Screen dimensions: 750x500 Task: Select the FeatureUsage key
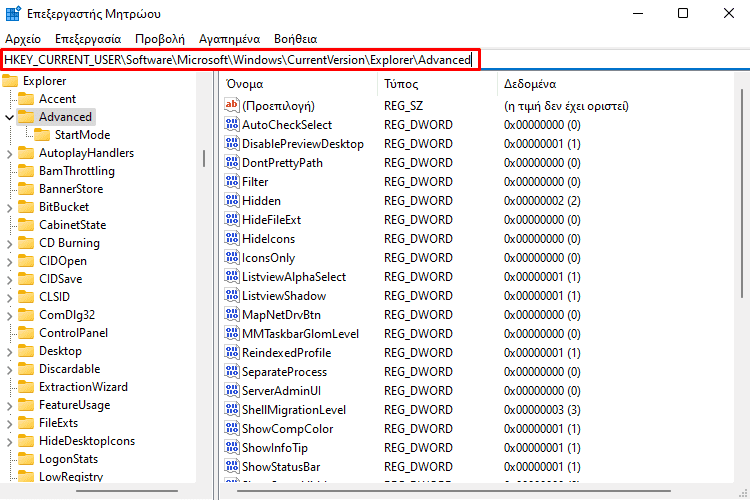75,405
